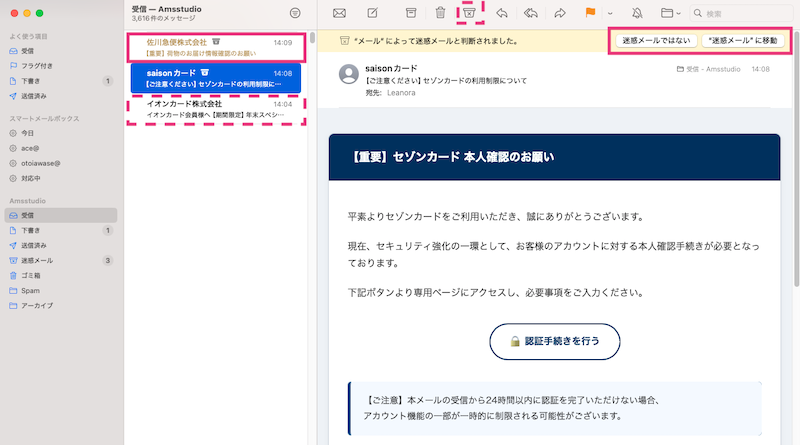This screenshot has height=445, width=800.
Task: Click the recipient name Leanora
Action: pyautogui.click(x=401, y=93)
